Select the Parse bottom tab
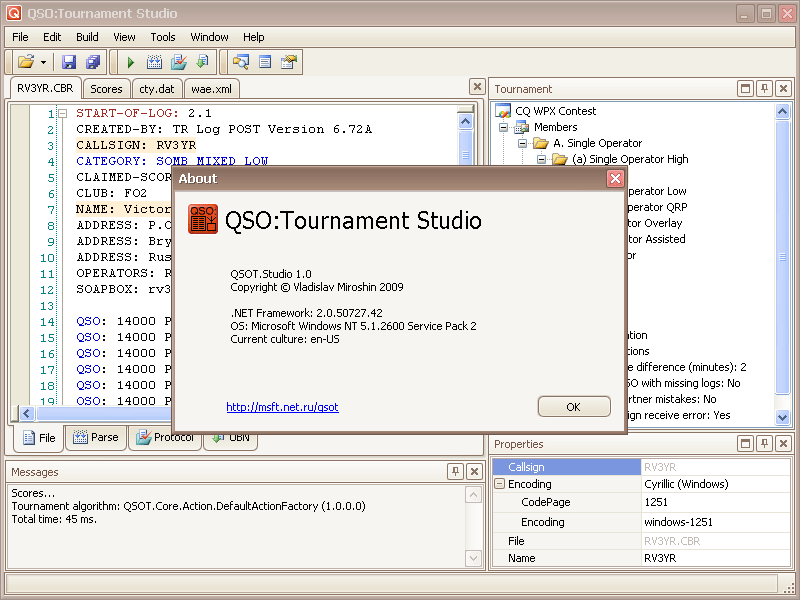800x600 pixels. click(x=95, y=437)
